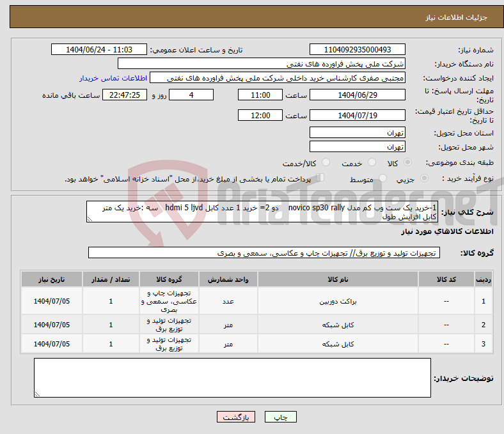The width and height of the screenshot is (504, 434).
Task: Select the کالا radio button
Action: point(408,163)
